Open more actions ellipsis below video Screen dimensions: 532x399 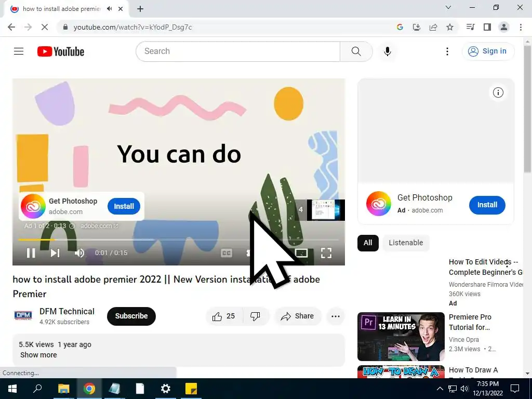(336, 316)
